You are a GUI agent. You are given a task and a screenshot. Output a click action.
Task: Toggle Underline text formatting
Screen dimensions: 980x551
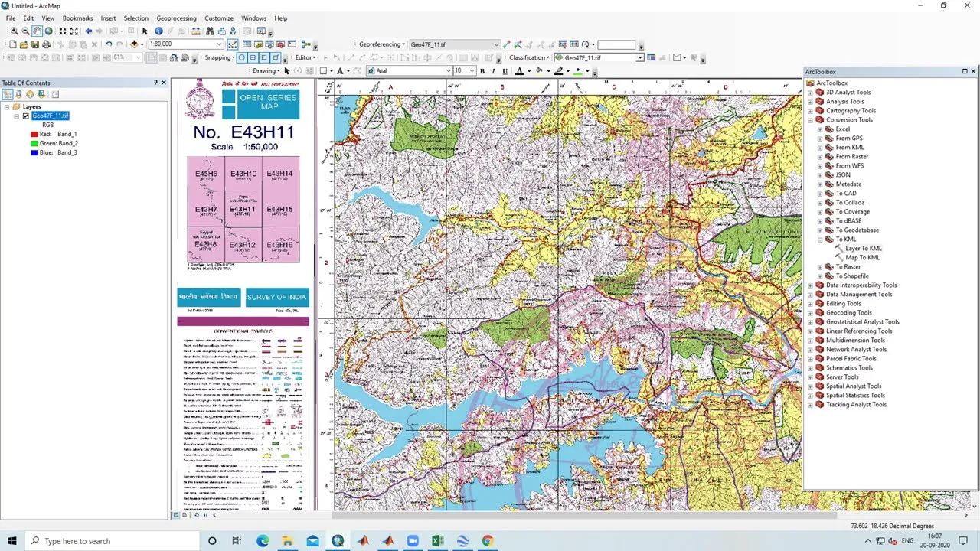[505, 71]
